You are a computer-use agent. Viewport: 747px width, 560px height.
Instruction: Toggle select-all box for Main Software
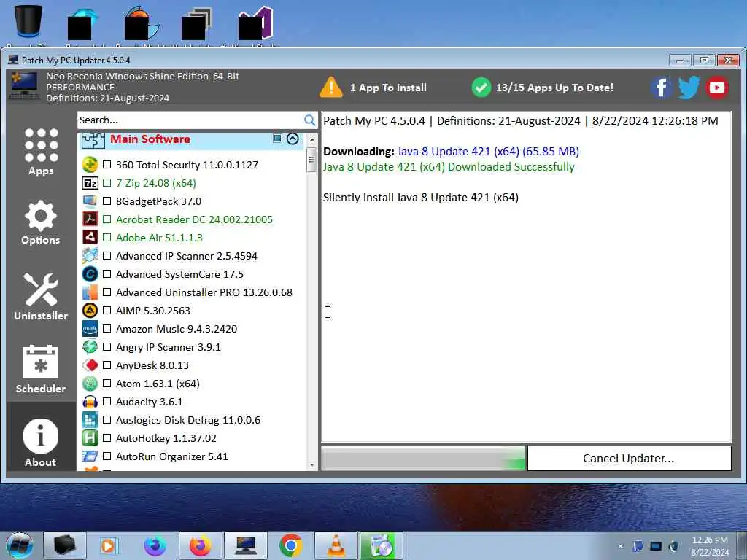coord(277,138)
